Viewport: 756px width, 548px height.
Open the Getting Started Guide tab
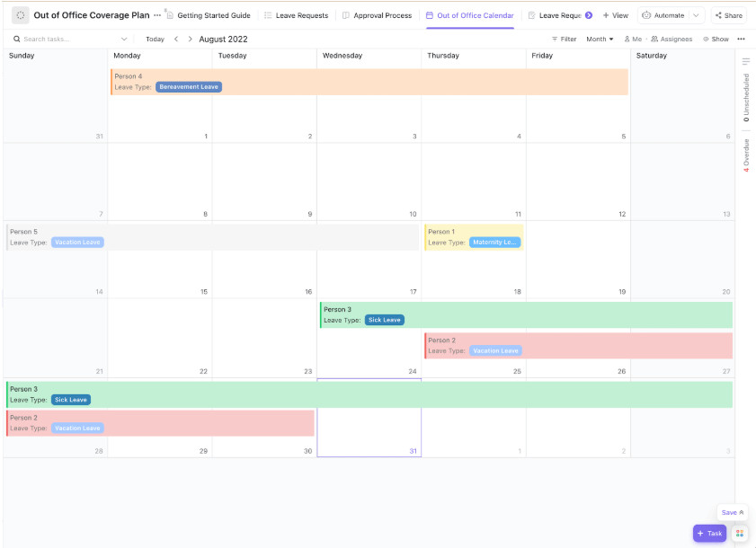click(209, 15)
